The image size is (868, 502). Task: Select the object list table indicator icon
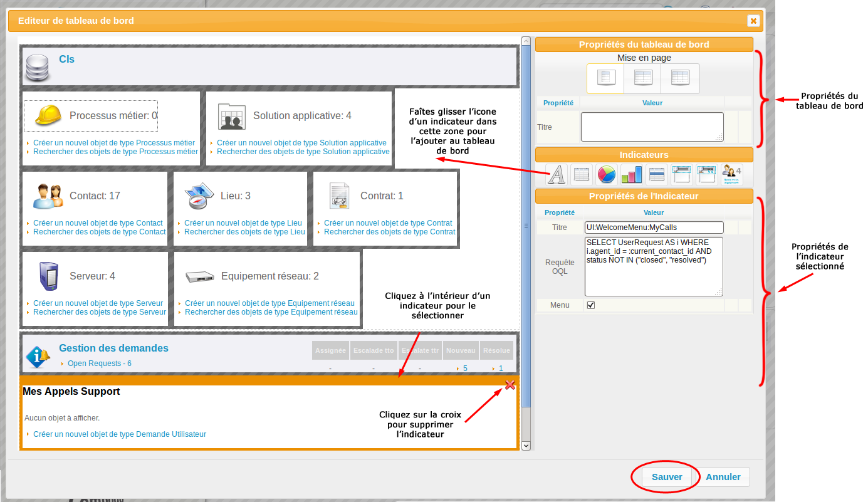[x=582, y=174]
